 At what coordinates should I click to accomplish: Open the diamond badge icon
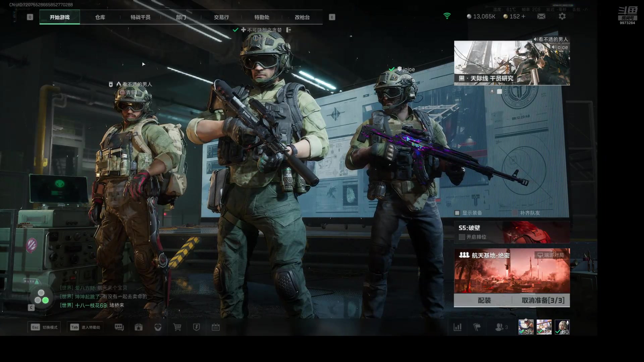click(x=158, y=327)
